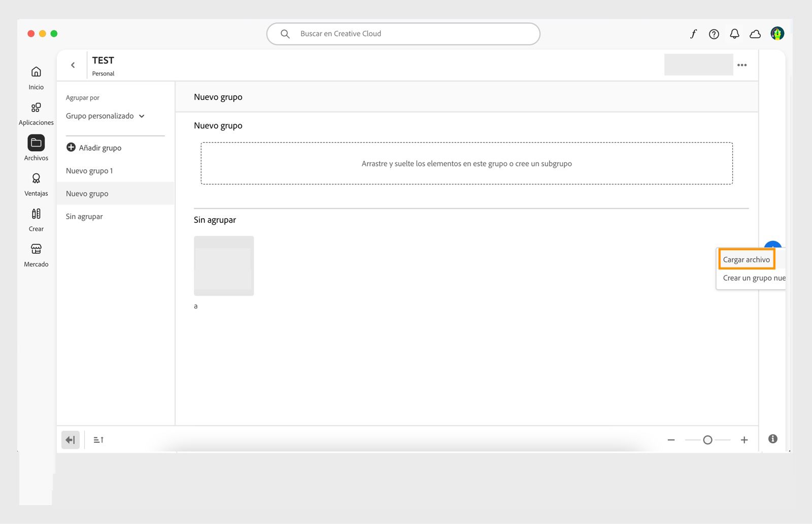Click the Agrupar por label
The width and height of the screenshot is (812, 524).
[82, 97]
